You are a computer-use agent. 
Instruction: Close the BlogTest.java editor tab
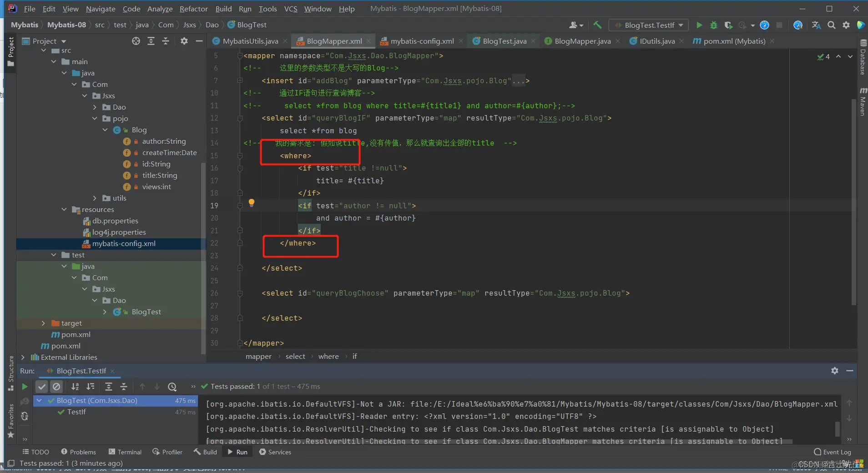click(x=533, y=41)
